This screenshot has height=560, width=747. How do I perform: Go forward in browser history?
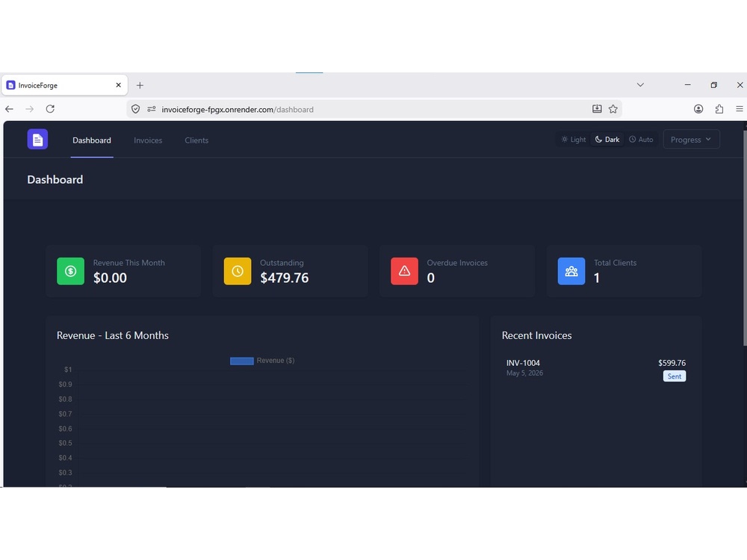click(x=30, y=109)
